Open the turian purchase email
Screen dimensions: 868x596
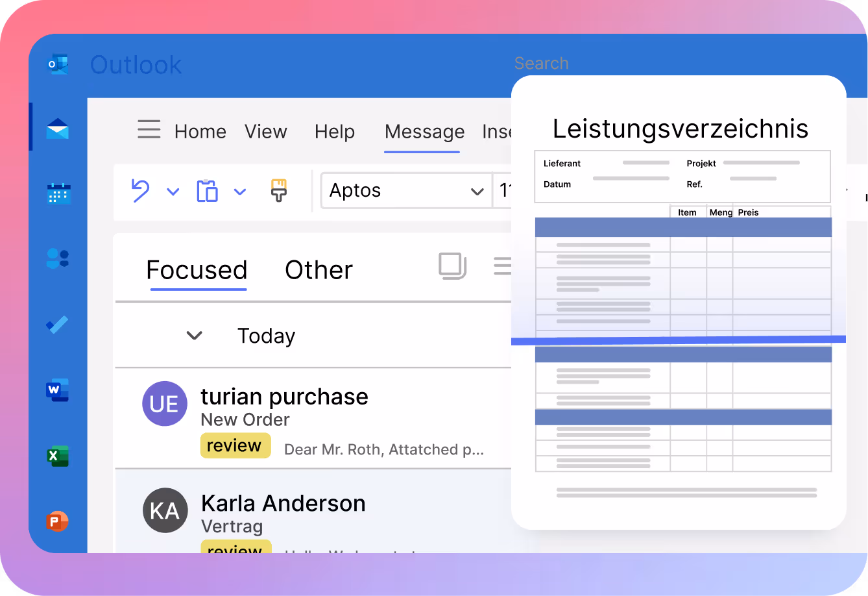click(313, 419)
